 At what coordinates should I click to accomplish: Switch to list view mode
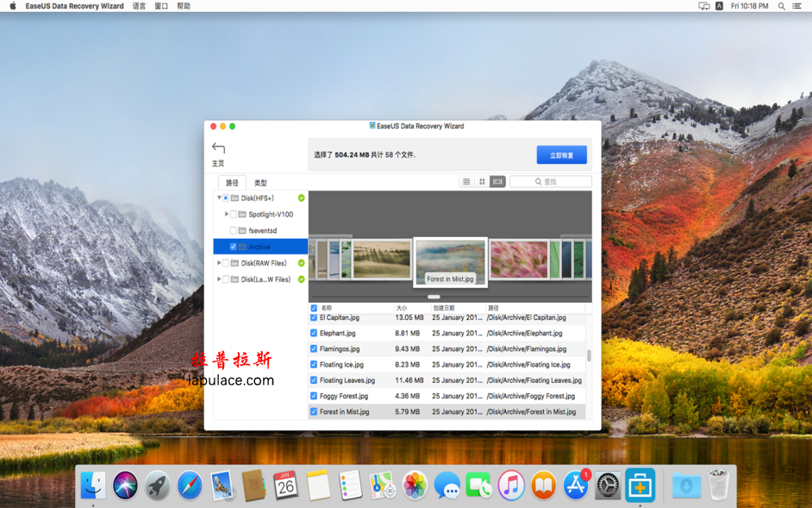465,181
